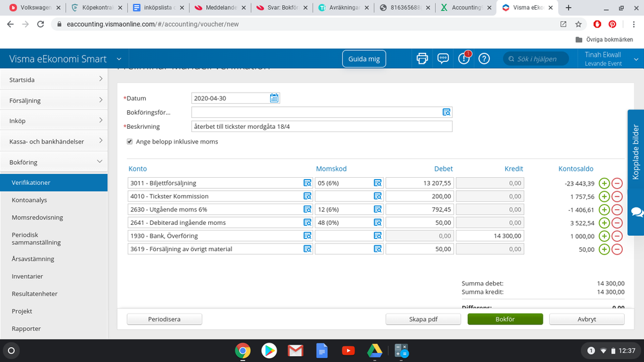The height and width of the screenshot is (362, 644).
Task: Expand the Försäljning sidebar section
Action: [x=54, y=100]
